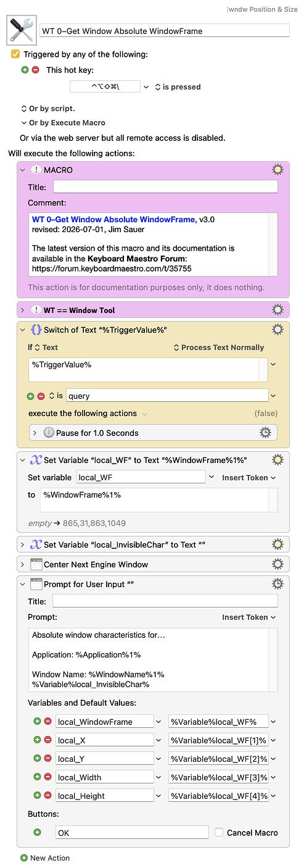Remove the local_WindowFrame variable row

[x=47, y=721]
